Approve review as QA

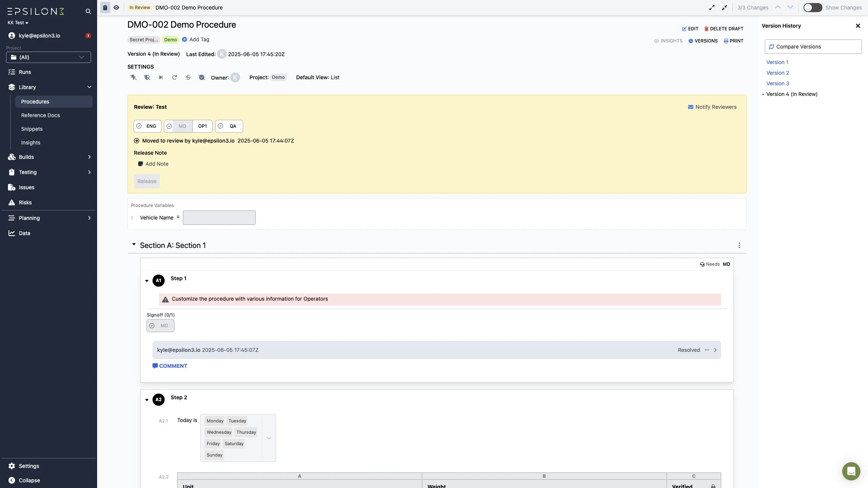point(229,126)
